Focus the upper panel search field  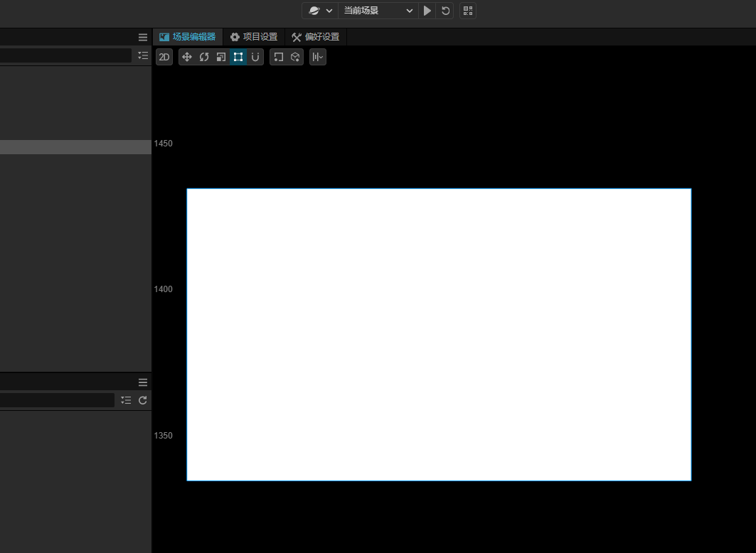point(65,55)
